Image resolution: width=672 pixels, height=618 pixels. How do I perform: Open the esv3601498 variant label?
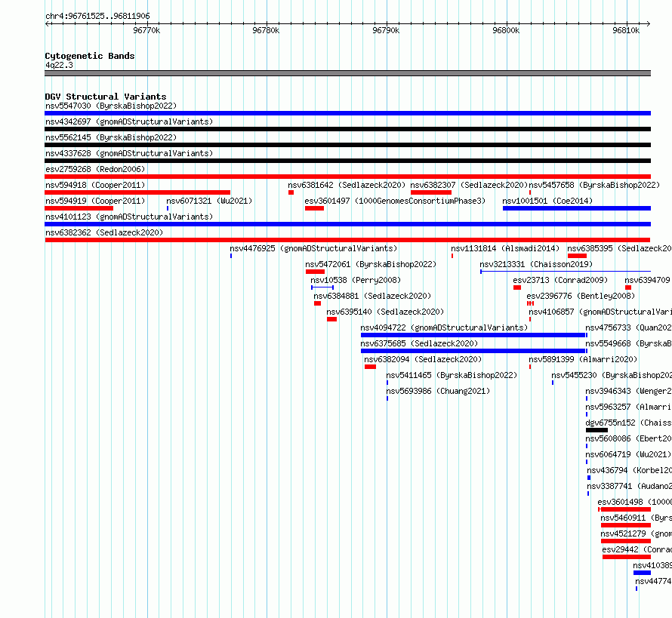tap(635, 502)
